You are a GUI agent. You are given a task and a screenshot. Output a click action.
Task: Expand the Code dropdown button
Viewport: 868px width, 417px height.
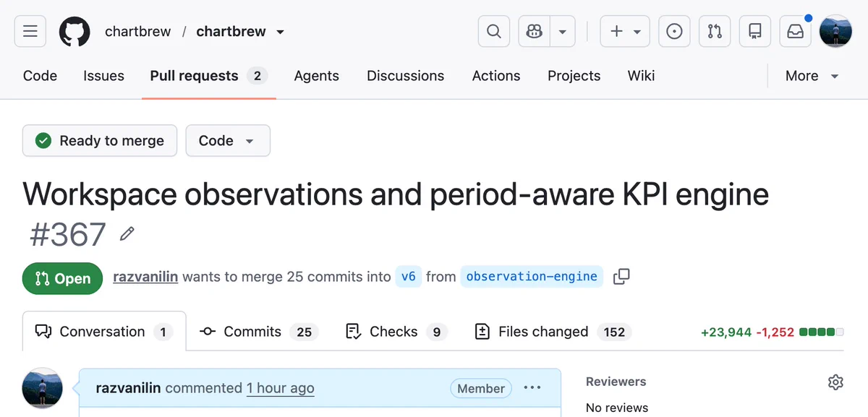click(228, 141)
